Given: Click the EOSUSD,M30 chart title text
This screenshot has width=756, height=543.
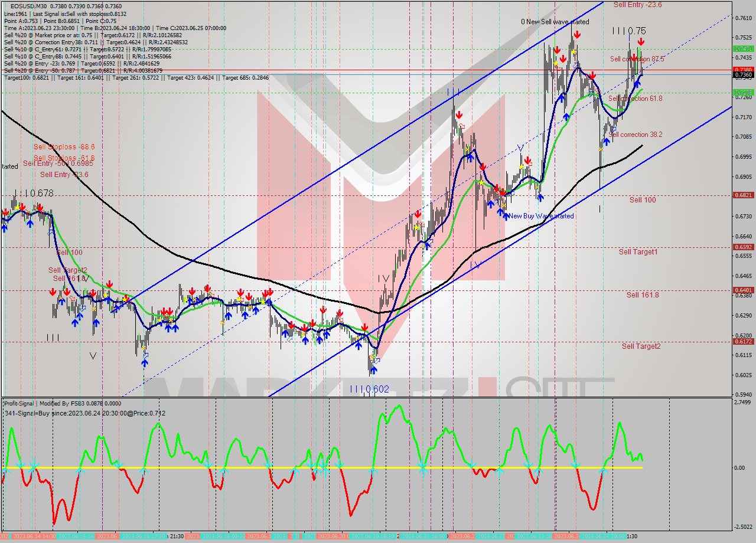Looking at the screenshot, I should pos(29,5).
